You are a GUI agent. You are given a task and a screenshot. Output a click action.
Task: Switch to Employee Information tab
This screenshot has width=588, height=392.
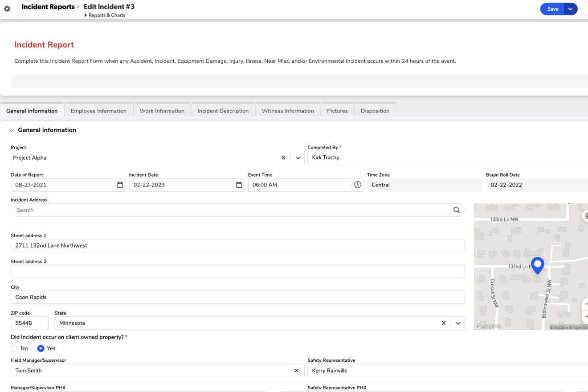[98, 111]
